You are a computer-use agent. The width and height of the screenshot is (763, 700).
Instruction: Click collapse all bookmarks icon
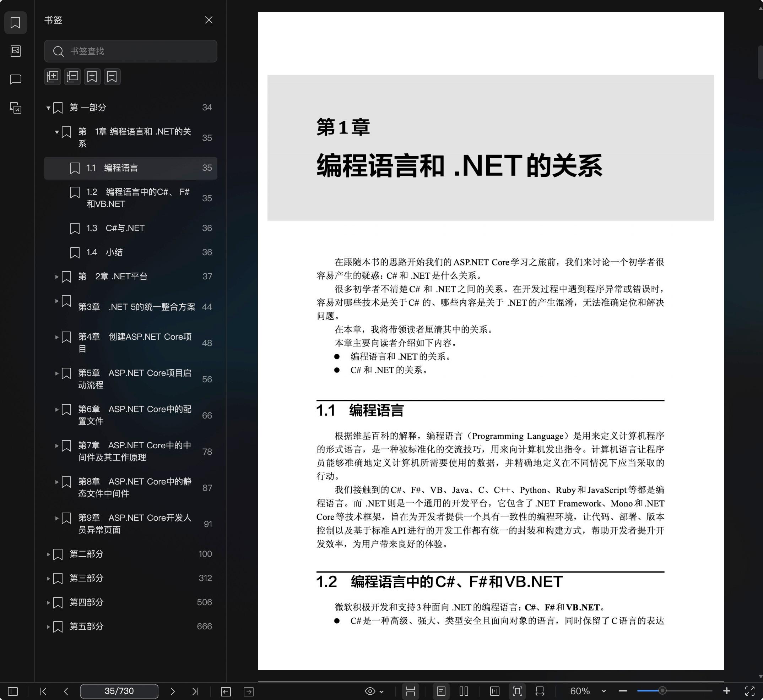tap(72, 77)
